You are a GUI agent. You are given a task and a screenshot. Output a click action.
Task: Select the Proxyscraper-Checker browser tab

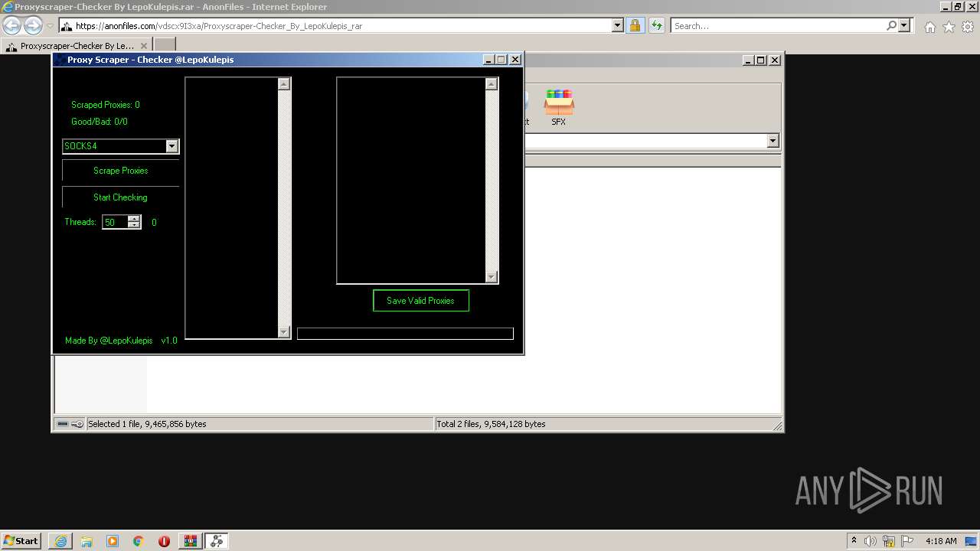pyautogui.click(x=77, y=46)
